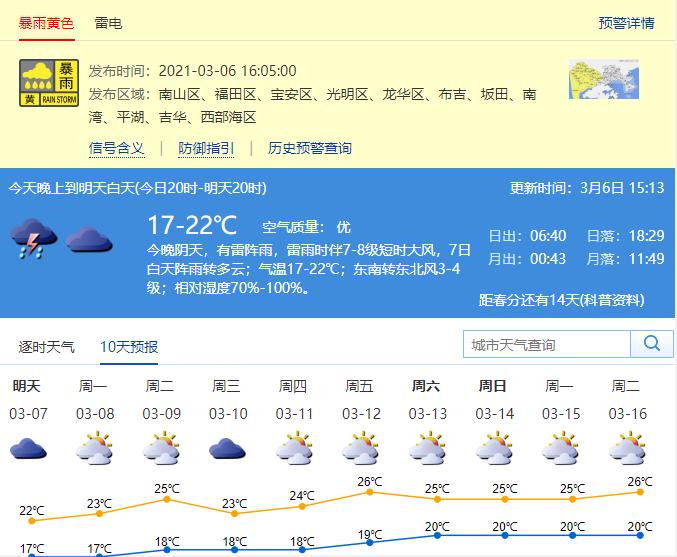Click the thunderstorm weather icon for tonight
The image size is (677, 557).
click(x=31, y=240)
